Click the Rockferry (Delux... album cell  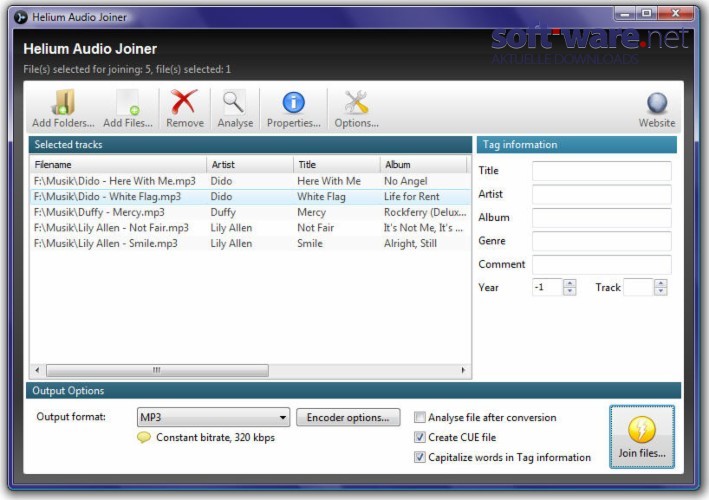tap(425, 212)
